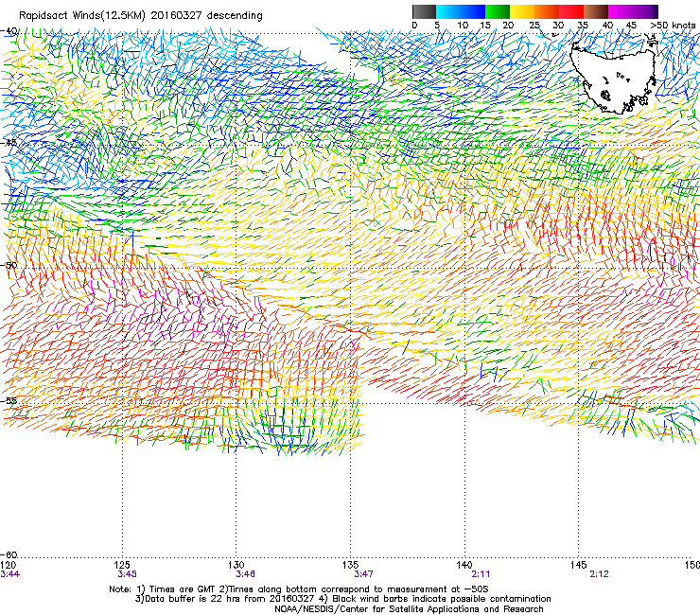Click the NOAA/NESDIS credit line

click(x=409, y=609)
